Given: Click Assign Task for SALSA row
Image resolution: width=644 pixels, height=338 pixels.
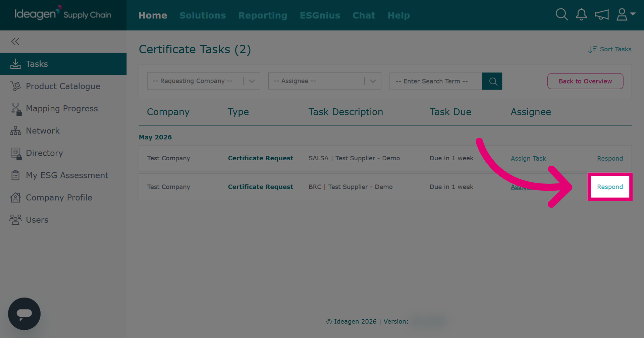Looking at the screenshot, I should click(x=528, y=158).
